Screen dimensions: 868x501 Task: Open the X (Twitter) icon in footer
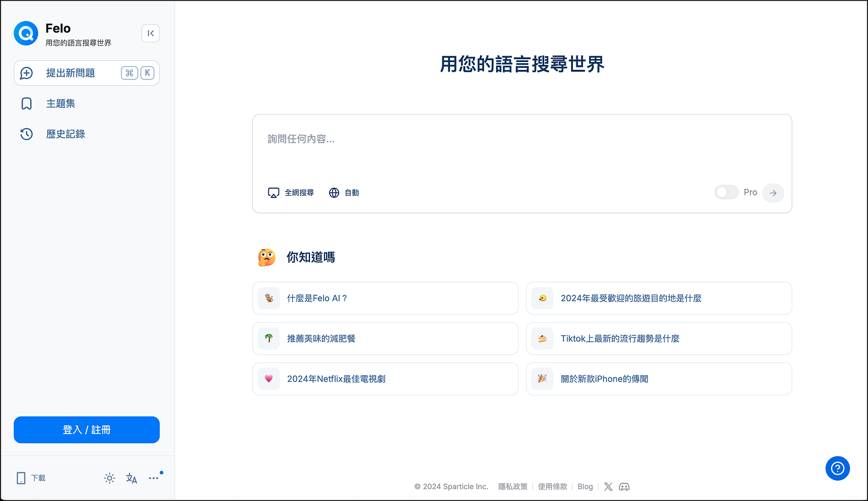(608, 487)
